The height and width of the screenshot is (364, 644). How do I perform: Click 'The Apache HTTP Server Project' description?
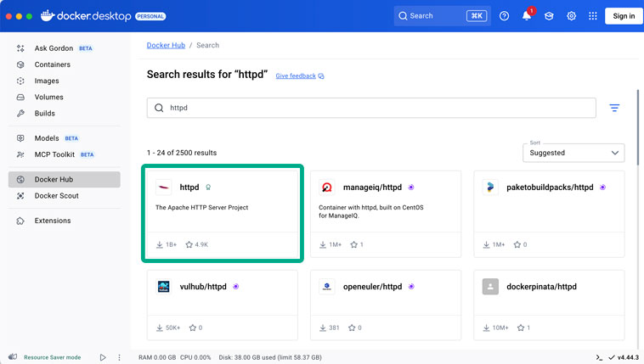(x=201, y=208)
